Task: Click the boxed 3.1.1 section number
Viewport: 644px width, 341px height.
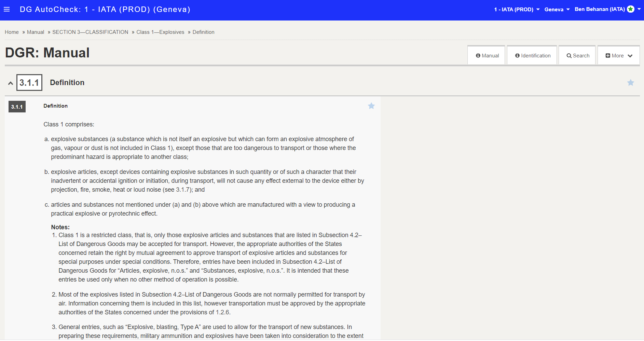Action: [29, 83]
